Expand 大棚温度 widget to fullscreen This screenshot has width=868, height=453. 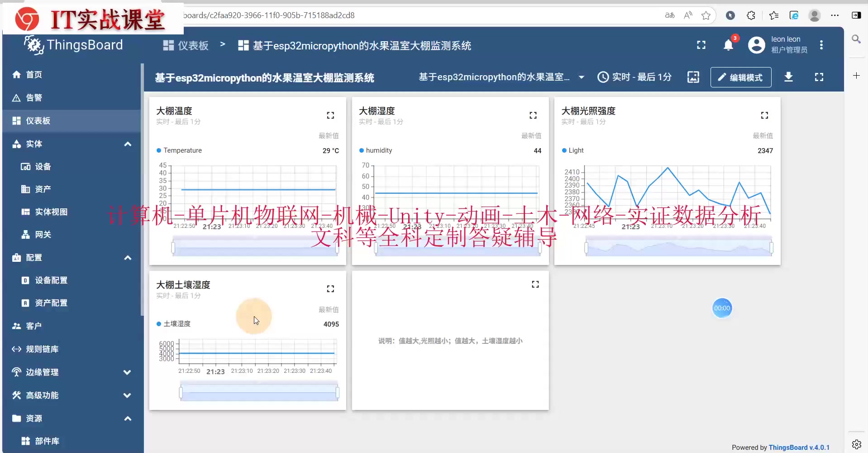(x=330, y=115)
